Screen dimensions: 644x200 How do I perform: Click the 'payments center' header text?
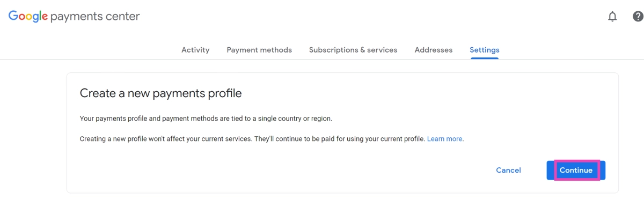[95, 17]
